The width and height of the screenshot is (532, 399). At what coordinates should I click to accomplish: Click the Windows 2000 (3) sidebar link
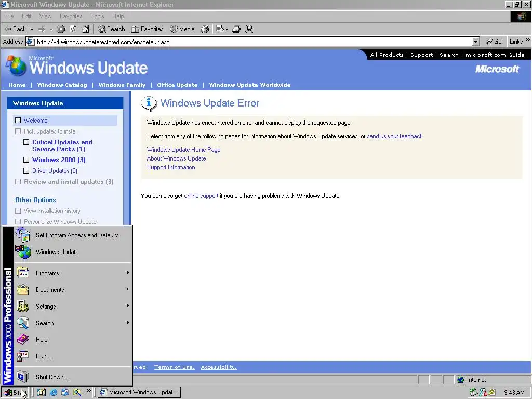click(59, 160)
